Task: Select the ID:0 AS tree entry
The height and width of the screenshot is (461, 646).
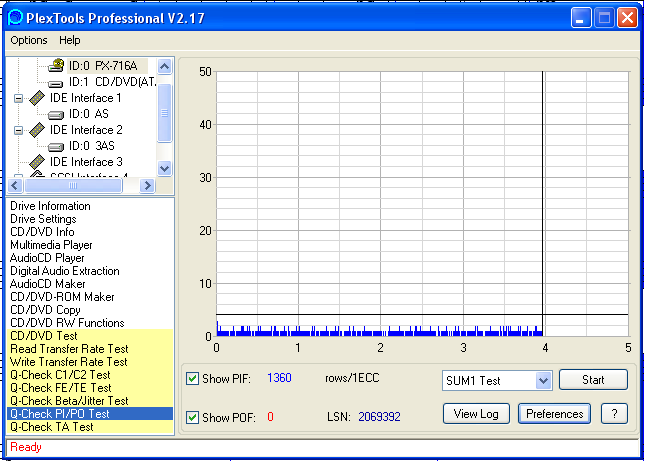Action: tap(89, 114)
